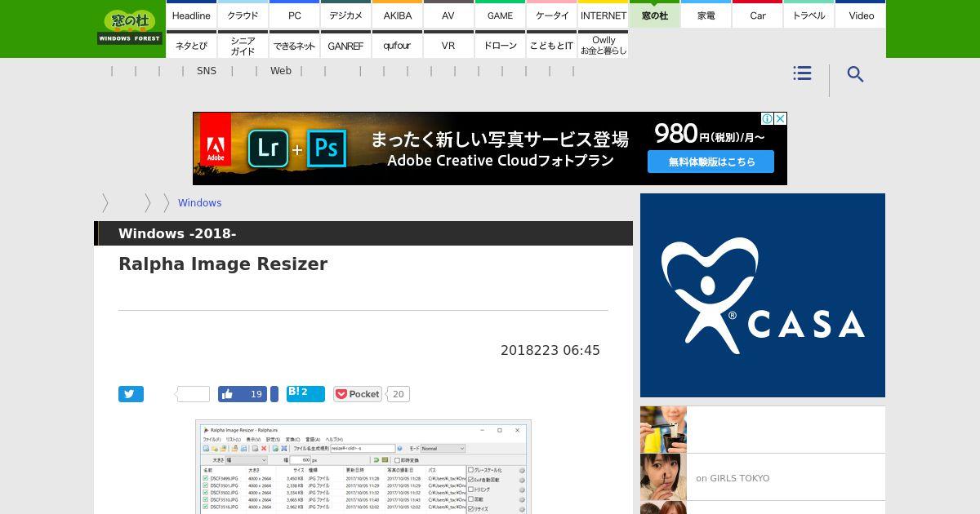Save the article to Pocket
980x514 pixels.
[358, 394]
